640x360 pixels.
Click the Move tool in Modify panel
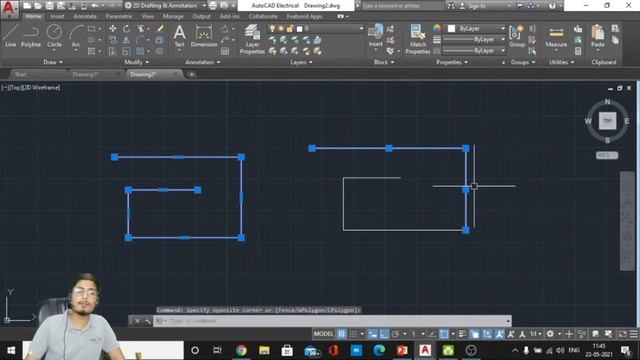tap(113, 29)
